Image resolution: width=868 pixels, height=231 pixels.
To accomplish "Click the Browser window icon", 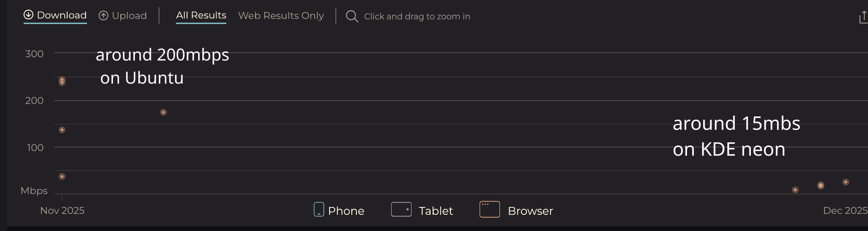I will coord(489,209).
